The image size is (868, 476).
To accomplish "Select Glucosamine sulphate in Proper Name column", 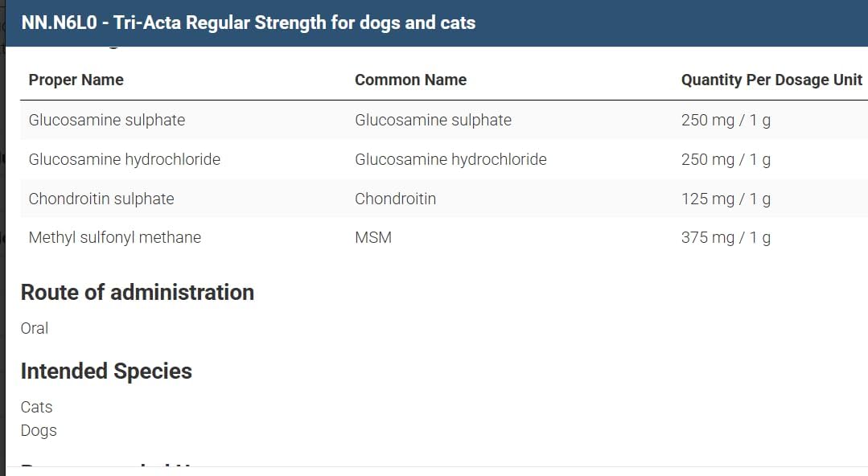I will pyautogui.click(x=106, y=120).
